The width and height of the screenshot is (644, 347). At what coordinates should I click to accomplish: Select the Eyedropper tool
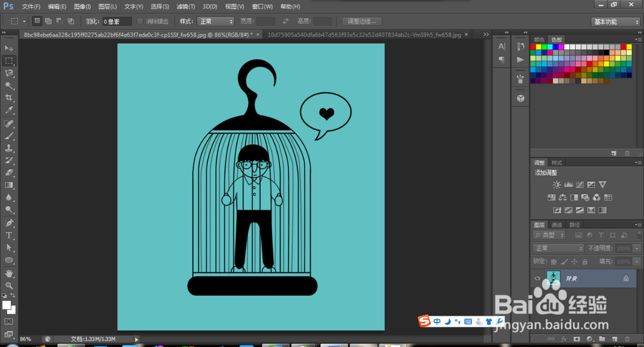[8, 110]
